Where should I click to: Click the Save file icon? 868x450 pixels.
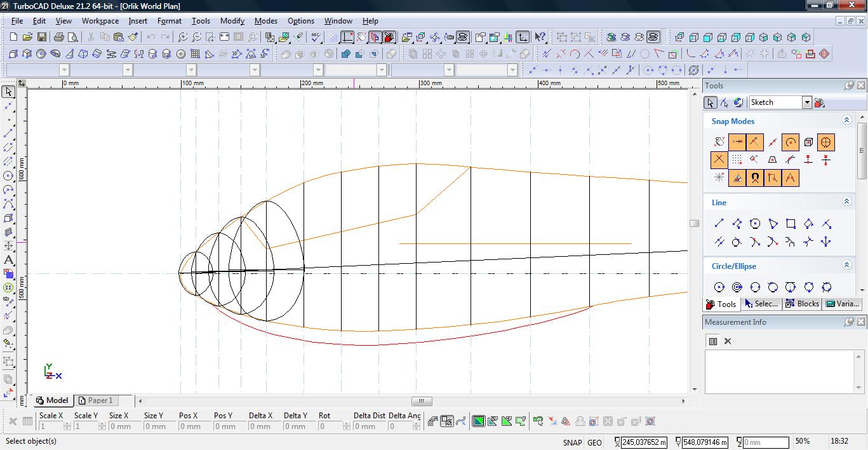click(41, 37)
